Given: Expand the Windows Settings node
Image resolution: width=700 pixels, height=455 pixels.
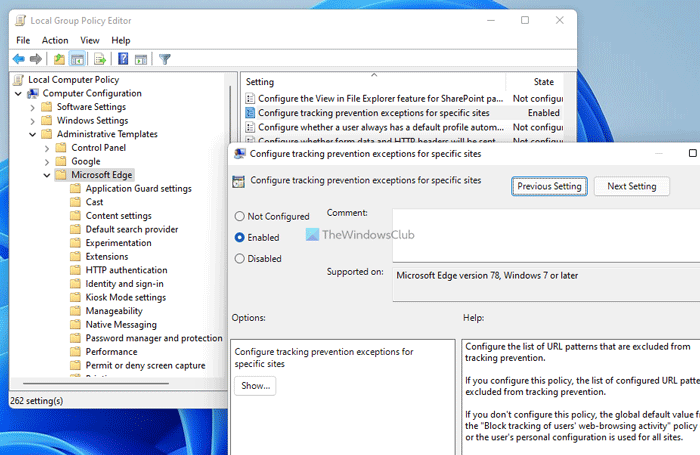Looking at the screenshot, I should [x=32, y=121].
